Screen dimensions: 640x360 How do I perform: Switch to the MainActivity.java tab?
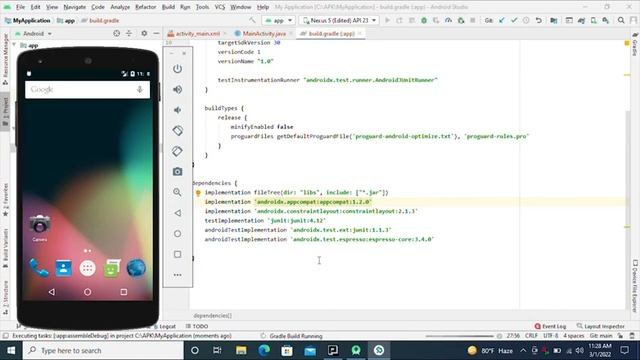[x=264, y=33]
